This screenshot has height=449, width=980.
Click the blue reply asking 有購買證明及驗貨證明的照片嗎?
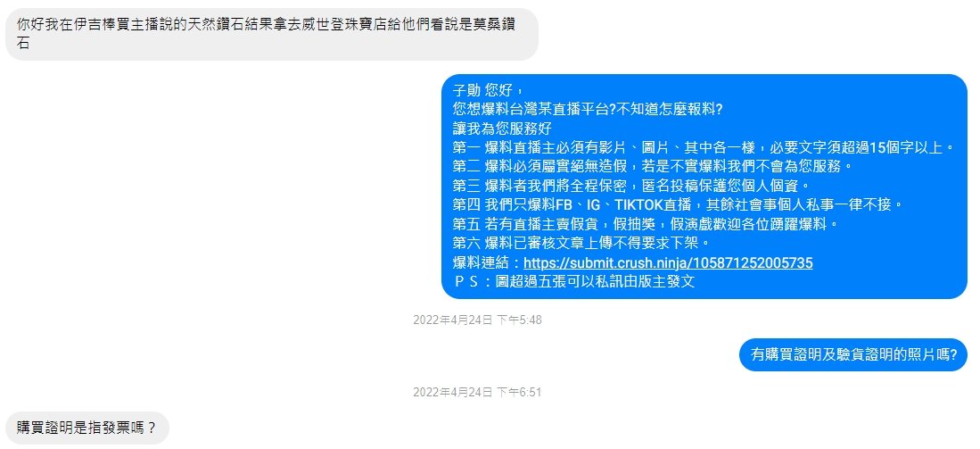pyautogui.click(x=853, y=354)
